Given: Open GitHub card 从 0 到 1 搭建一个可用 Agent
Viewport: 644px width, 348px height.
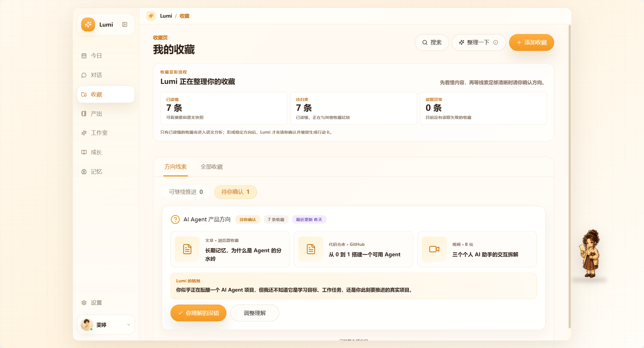Looking at the screenshot, I should (x=353, y=249).
